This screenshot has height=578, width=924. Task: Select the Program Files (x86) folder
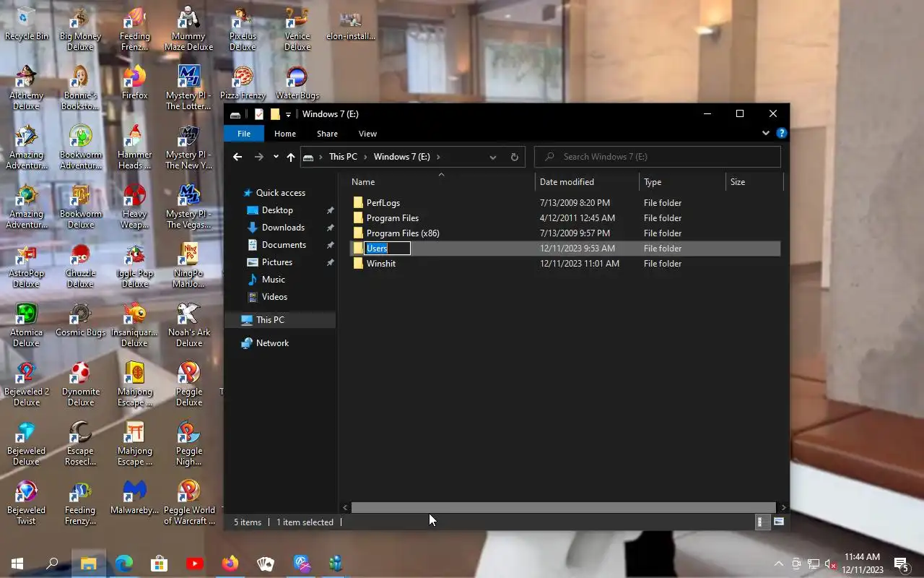[x=565, y=233]
